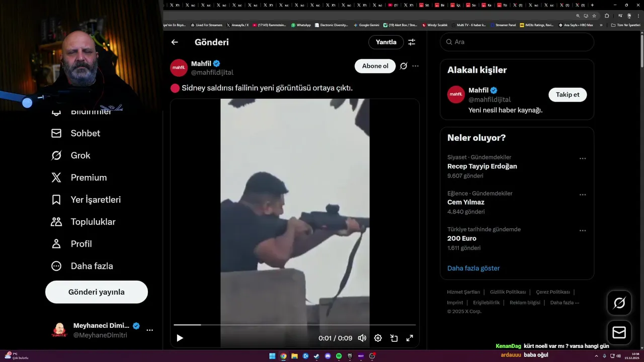Open Epic Games from the taskbar

point(350,356)
